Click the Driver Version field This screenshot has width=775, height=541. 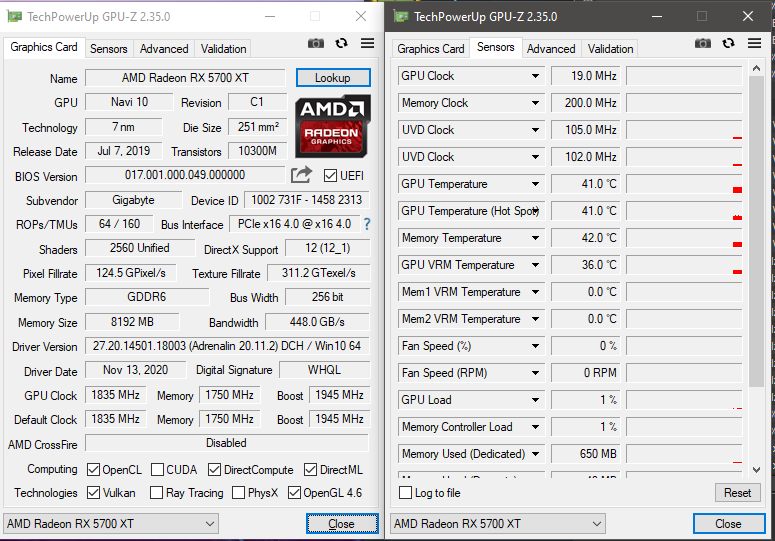click(x=227, y=346)
